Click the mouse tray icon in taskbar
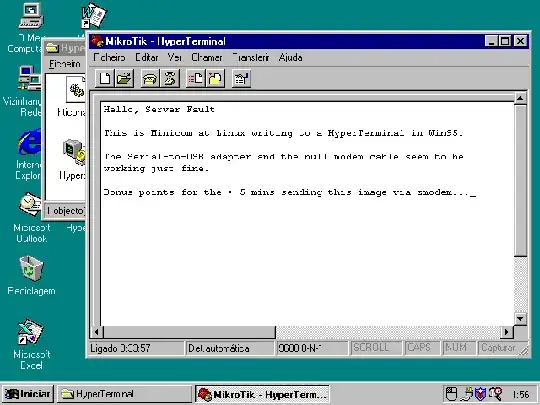 (x=451, y=394)
